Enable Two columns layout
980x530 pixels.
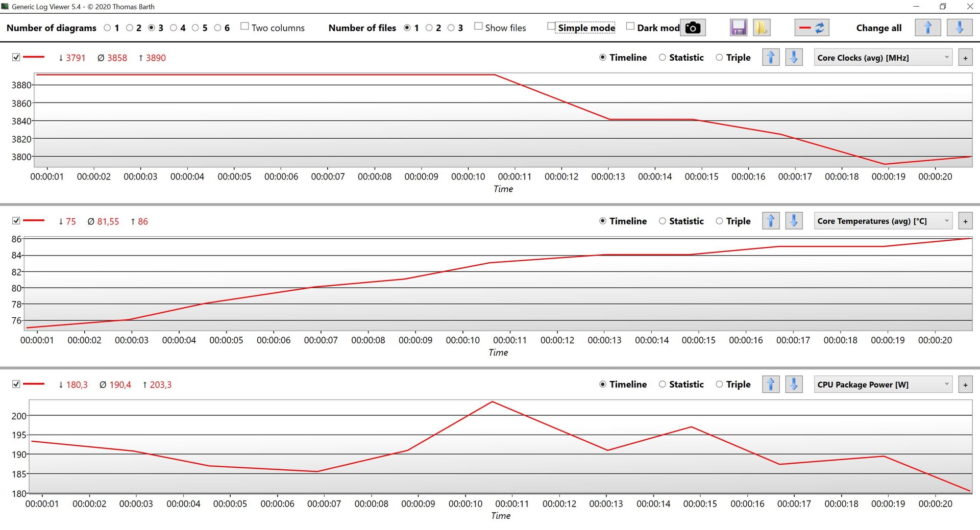tap(245, 27)
